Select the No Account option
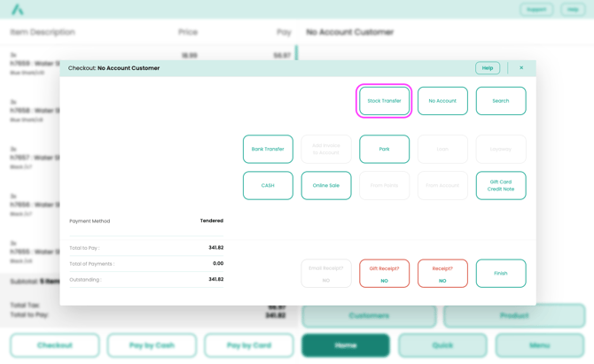Screen dimensions: 594x364 coord(442,101)
